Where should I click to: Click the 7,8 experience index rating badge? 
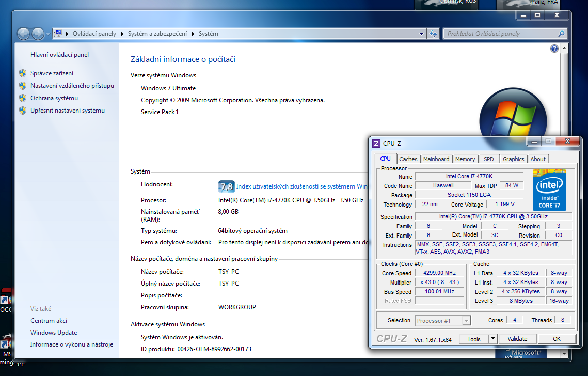(227, 186)
